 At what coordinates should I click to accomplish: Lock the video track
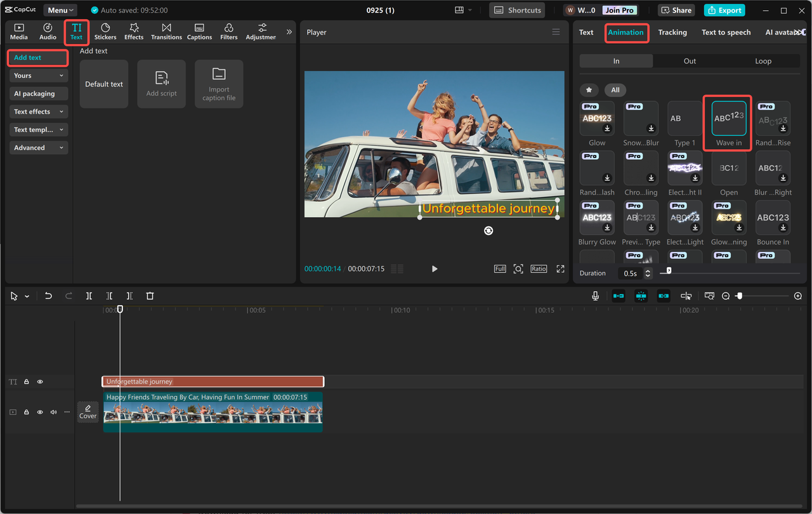[x=26, y=412]
